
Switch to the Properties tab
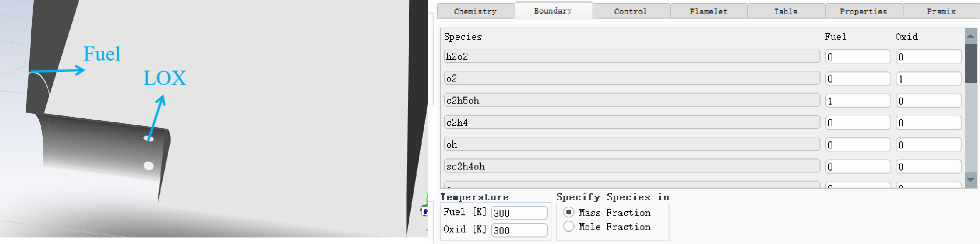point(863,11)
